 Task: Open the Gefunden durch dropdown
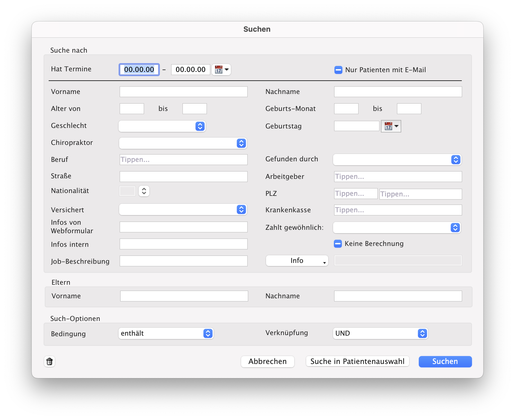[397, 160]
